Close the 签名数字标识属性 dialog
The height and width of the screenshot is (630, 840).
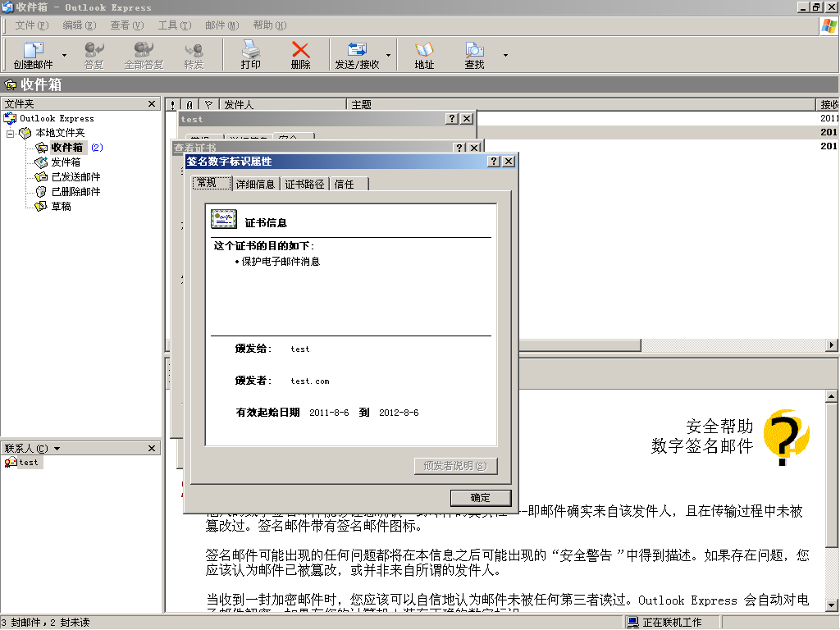click(x=509, y=162)
